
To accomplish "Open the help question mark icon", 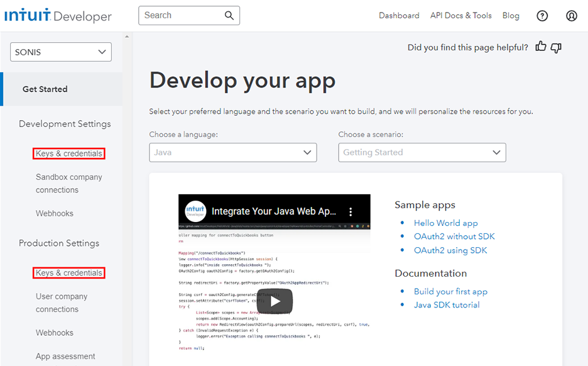I will 542,16.
